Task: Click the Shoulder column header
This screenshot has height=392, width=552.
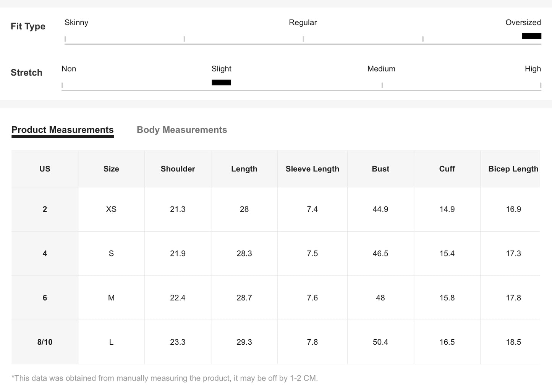Action: (178, 169)
